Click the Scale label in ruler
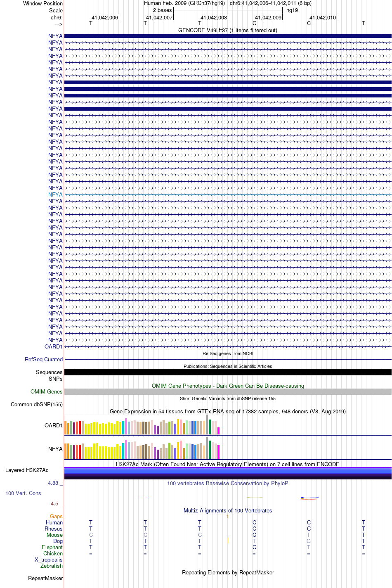 click(x=56, y=10)
